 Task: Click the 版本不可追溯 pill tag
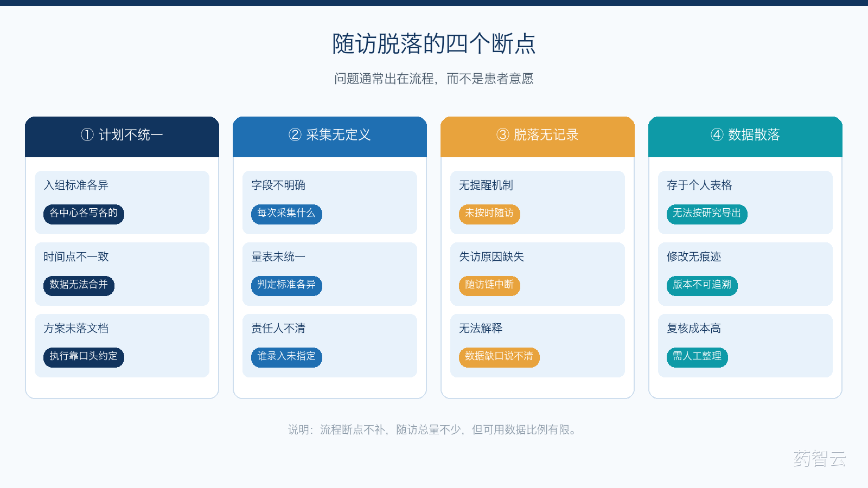[x=702, y=285]
